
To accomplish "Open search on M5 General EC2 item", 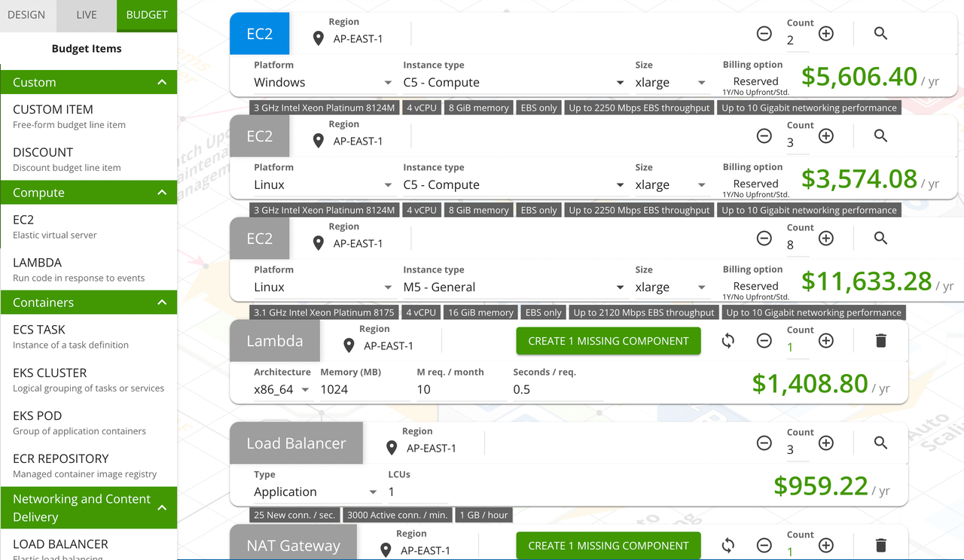I will 880,238.
